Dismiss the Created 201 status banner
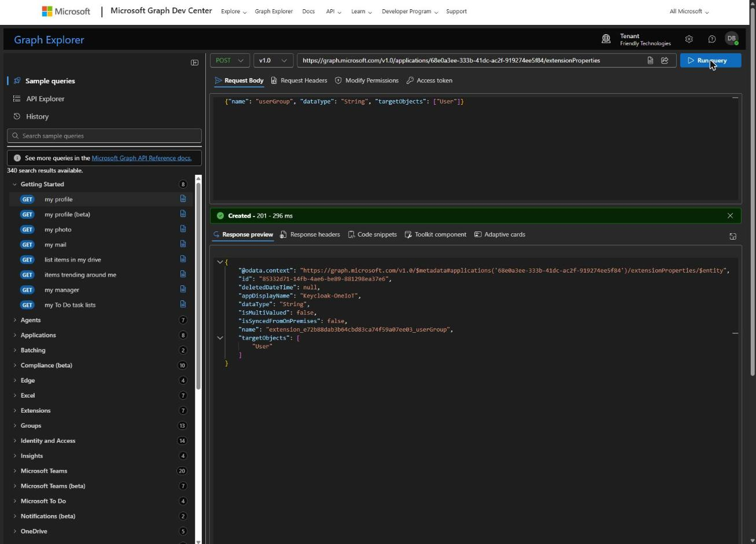 pyautogui.click(x=730, y=215)
